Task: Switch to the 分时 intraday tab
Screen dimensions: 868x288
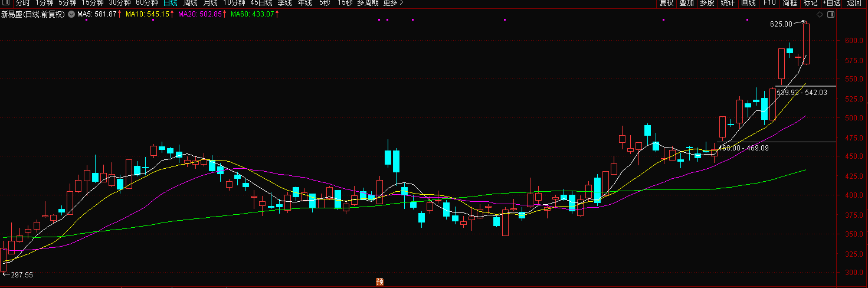Action: coord(22,3)
